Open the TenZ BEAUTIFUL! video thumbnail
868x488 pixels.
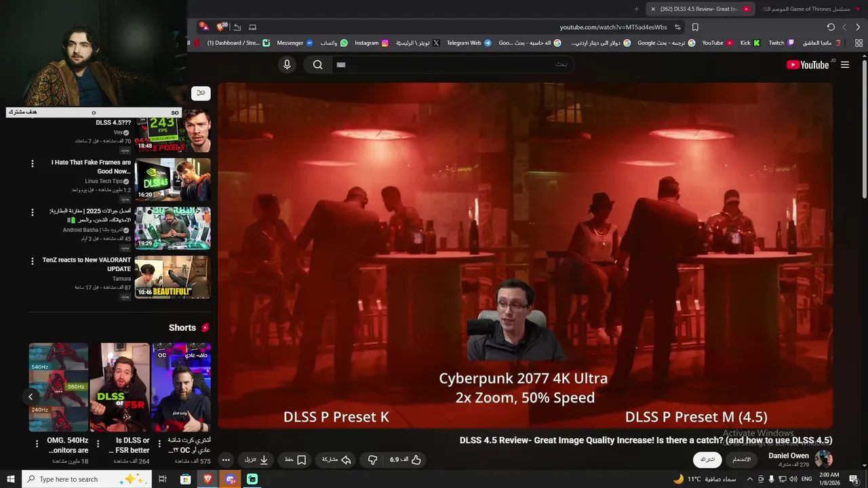173,277
